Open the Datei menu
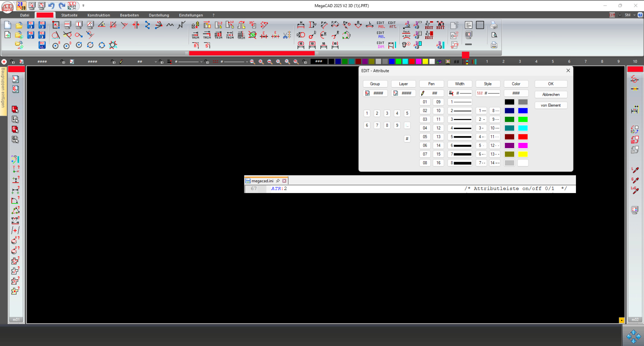The image size is (644, 346). 25,15
